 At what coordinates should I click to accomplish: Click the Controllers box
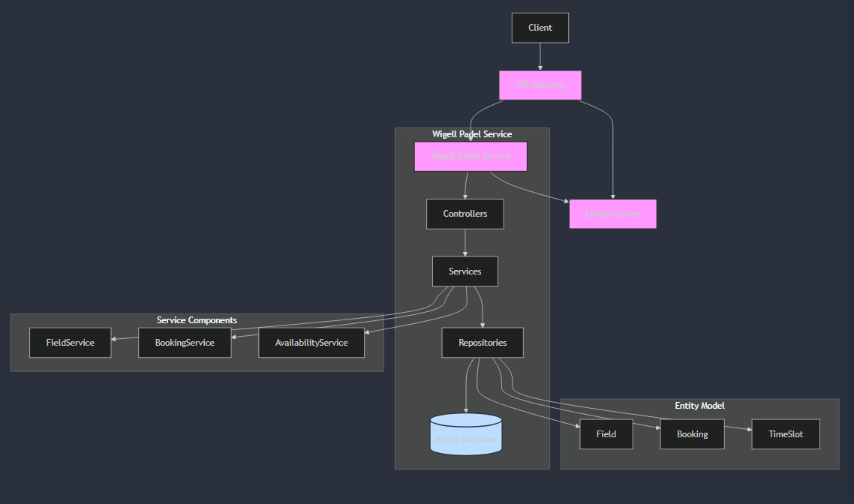465,214
